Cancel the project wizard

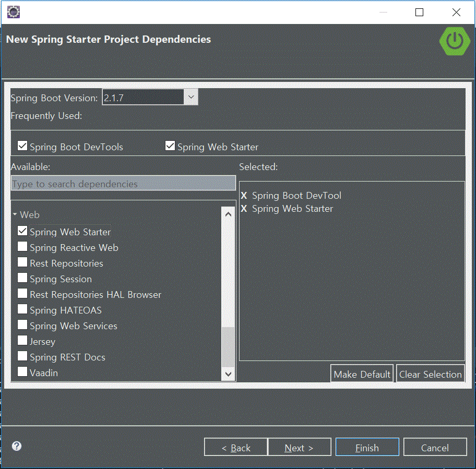click(435, 447)
